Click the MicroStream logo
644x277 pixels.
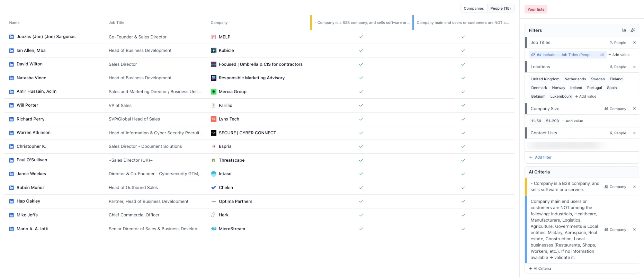214,229
